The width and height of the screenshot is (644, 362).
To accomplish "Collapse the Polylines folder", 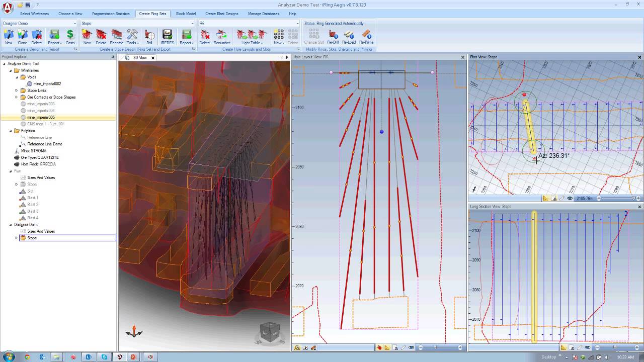I will [11, 131].
